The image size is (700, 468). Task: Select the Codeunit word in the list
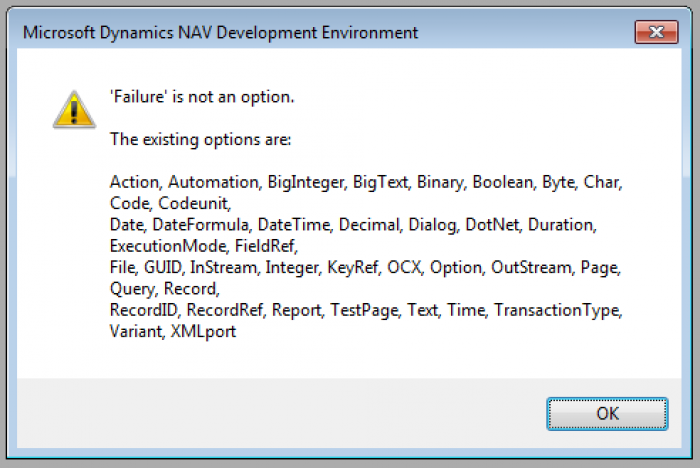194,203
